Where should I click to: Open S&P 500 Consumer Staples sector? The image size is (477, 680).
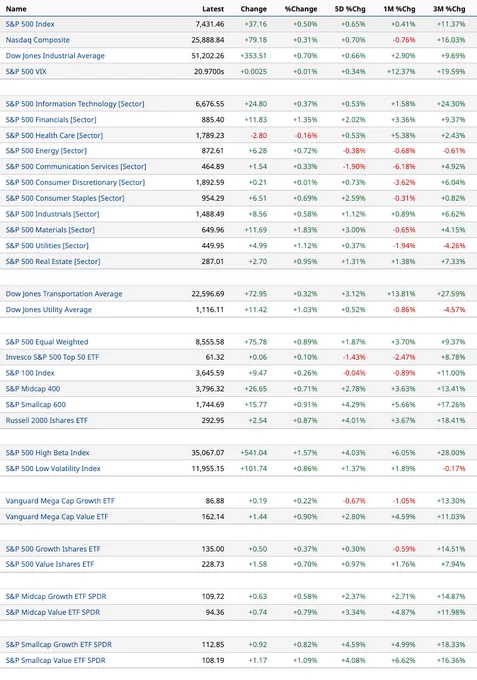[x=65, y=198]
